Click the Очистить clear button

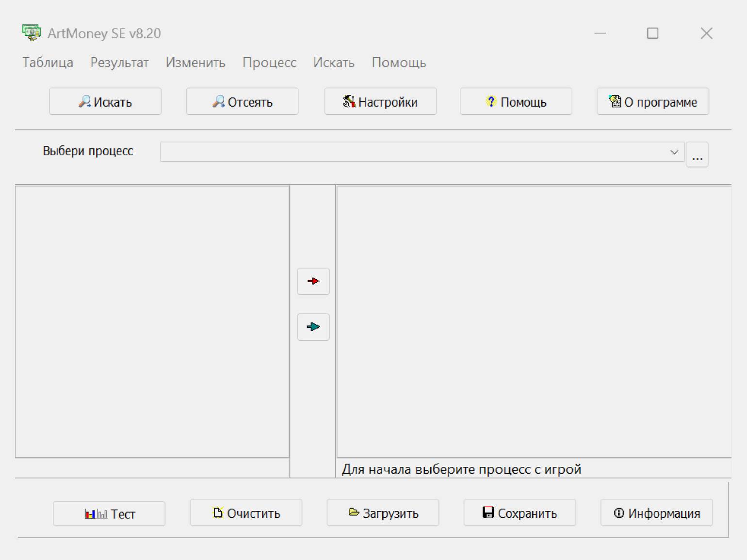246,512
